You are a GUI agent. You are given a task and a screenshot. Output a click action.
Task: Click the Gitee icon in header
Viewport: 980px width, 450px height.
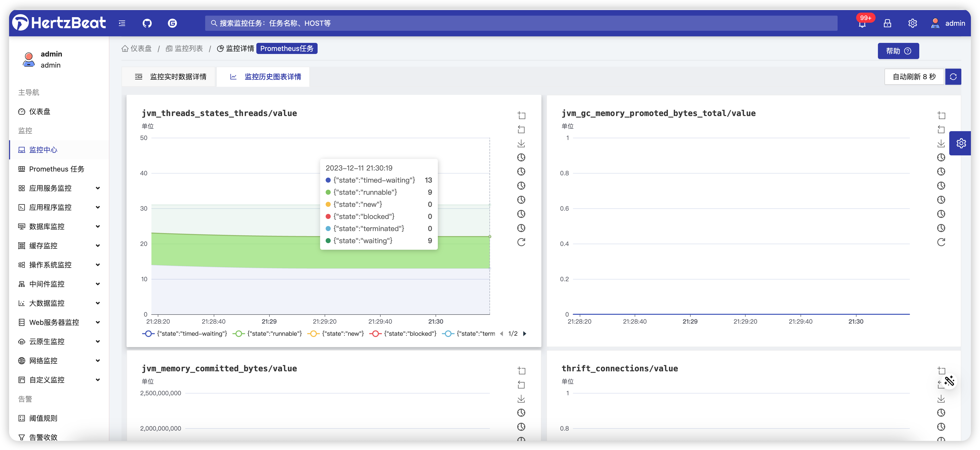coord(172,23)
